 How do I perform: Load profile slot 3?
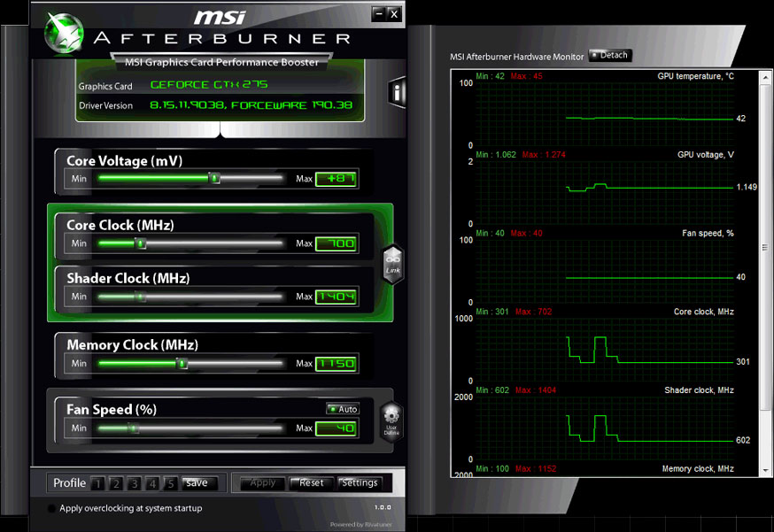click(x=135, y=483)
